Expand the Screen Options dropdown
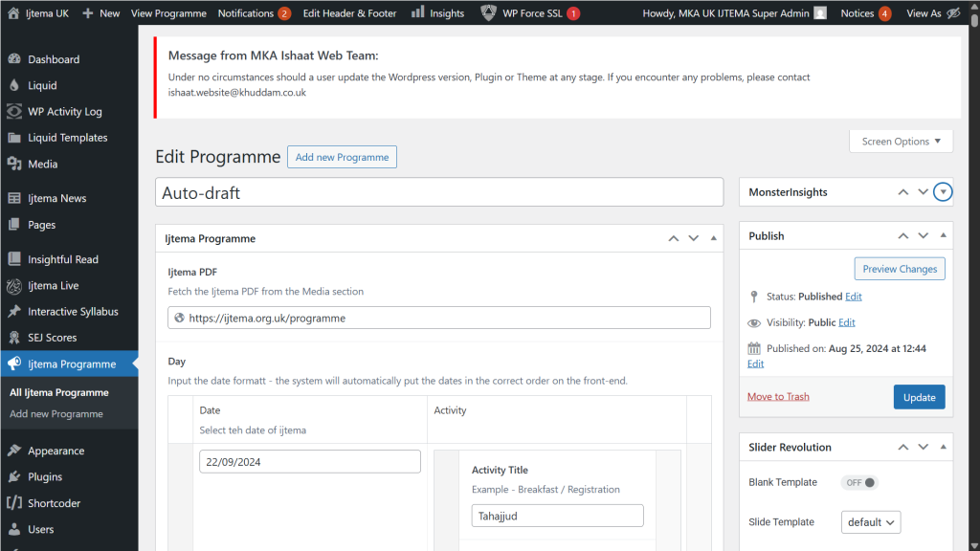Screen dimensions: 980x551 (901, 142)
